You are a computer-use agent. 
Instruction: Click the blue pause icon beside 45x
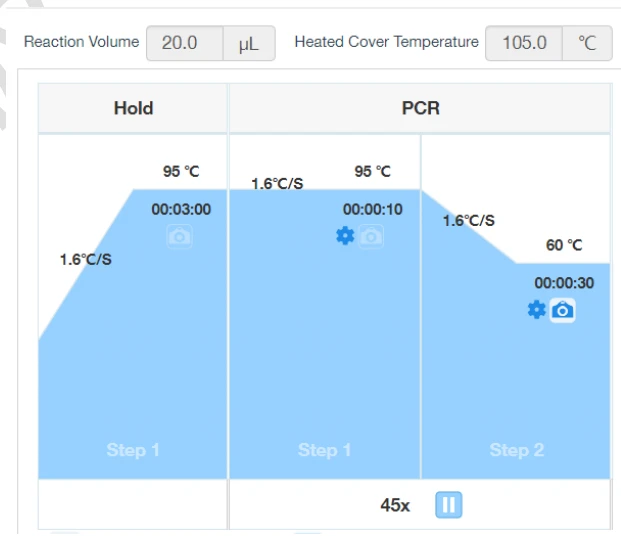(449, 505)
